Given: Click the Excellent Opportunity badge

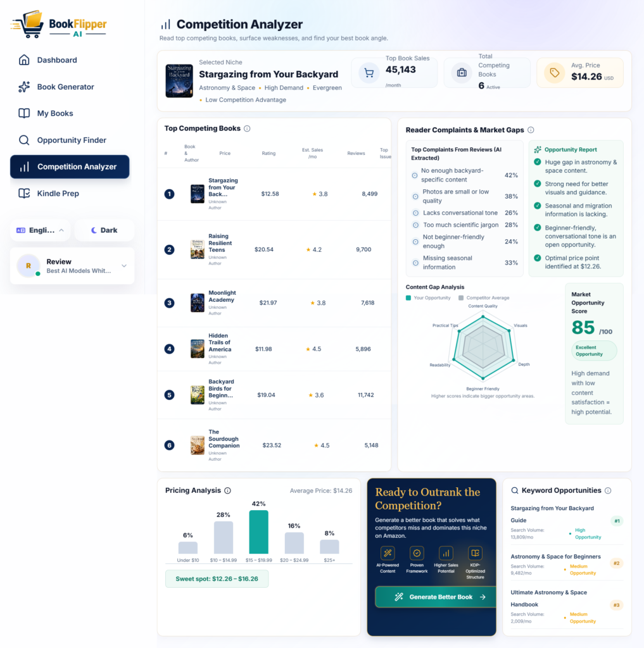Looking at the screenshot, I should (594, 351).
